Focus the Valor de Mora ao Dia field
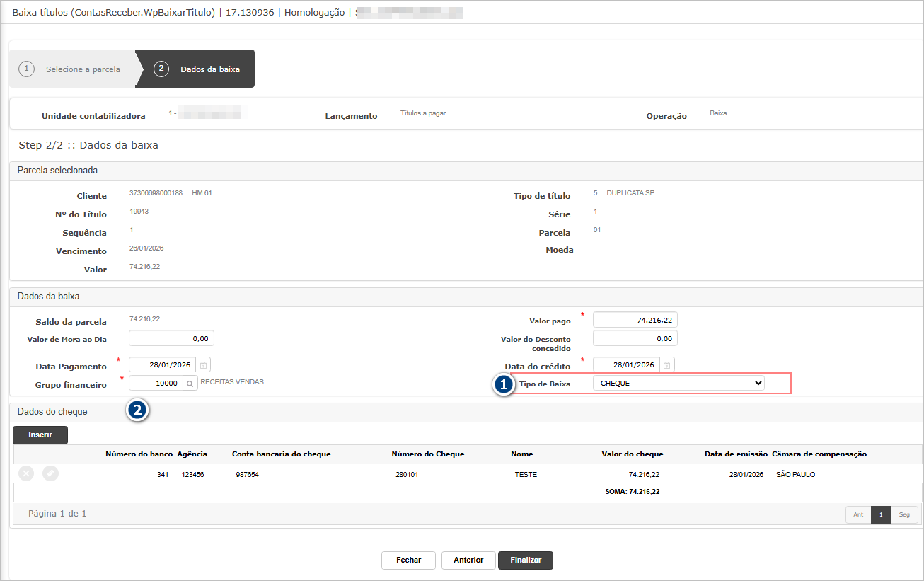Viewport: 924px width, 581px height. pos(171,338)
